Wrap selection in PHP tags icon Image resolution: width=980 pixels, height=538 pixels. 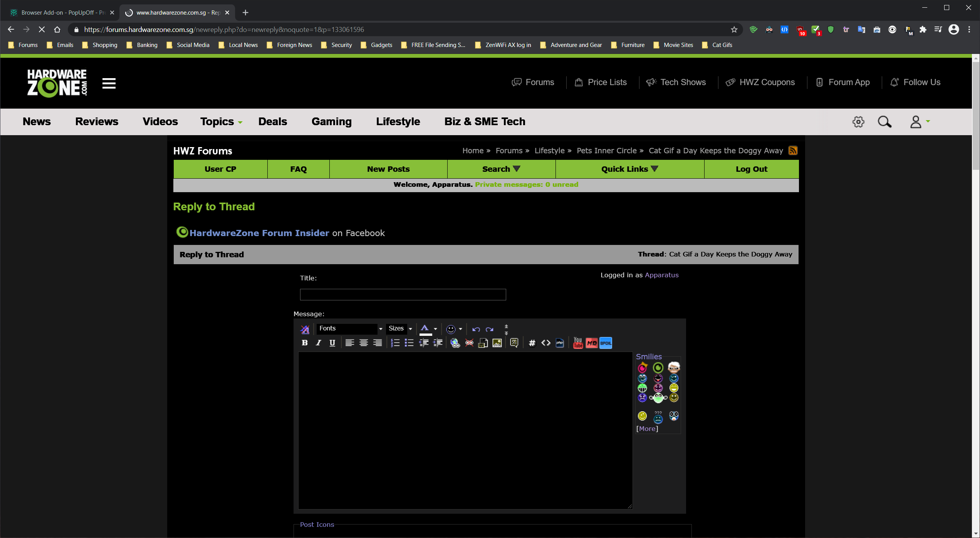560,343
